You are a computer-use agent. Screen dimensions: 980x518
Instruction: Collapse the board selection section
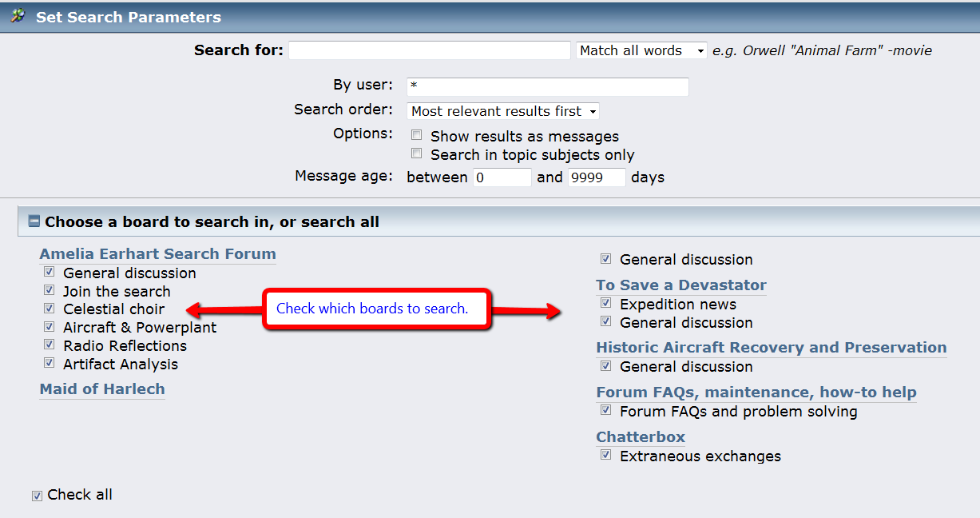[x=34, y=221]
